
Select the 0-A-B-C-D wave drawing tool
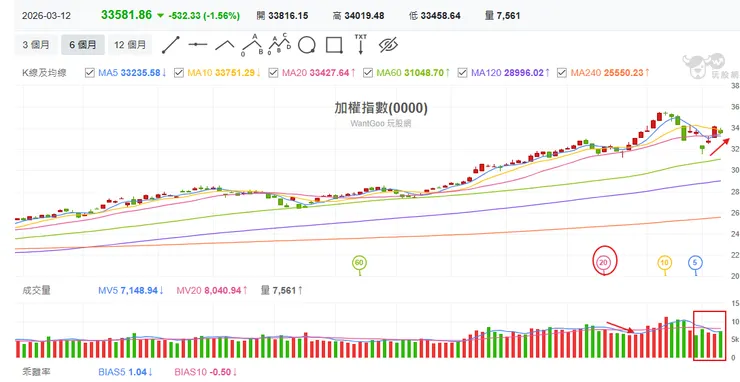point(279,44)
